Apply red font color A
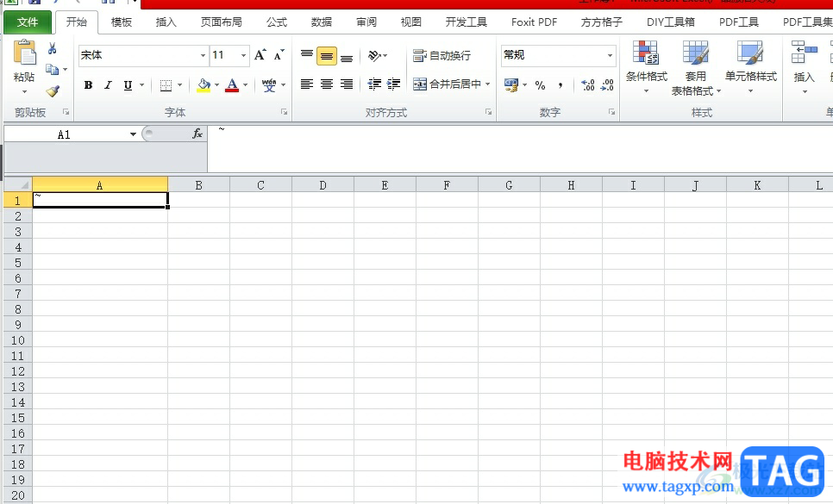Image resolution: width=833 pixels, height=504 pixels. pos(232,85)
